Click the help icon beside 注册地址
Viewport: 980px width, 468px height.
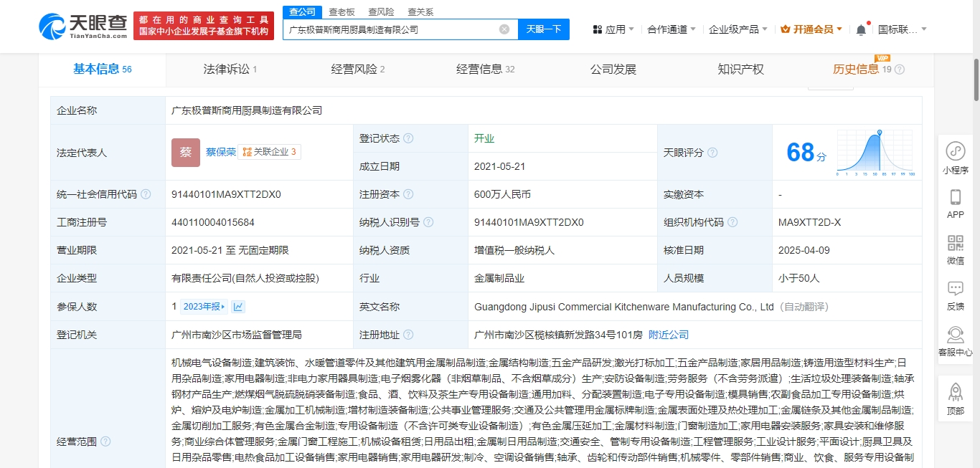point(408,335)
